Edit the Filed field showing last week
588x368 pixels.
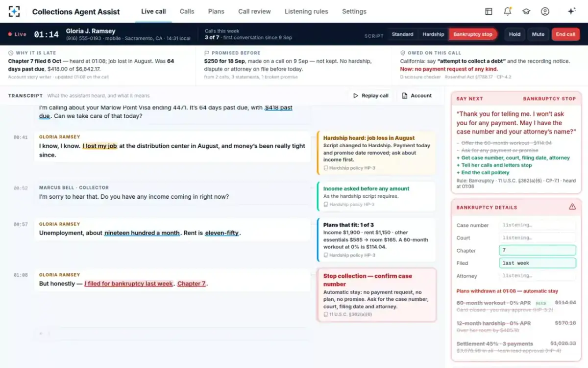tap(538, 263)
